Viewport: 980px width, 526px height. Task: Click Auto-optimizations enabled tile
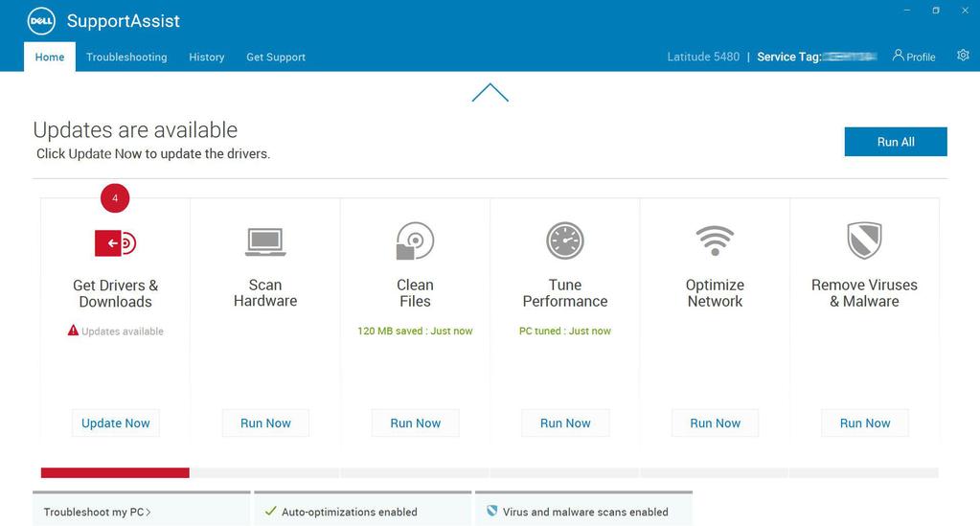pos(362,509)
